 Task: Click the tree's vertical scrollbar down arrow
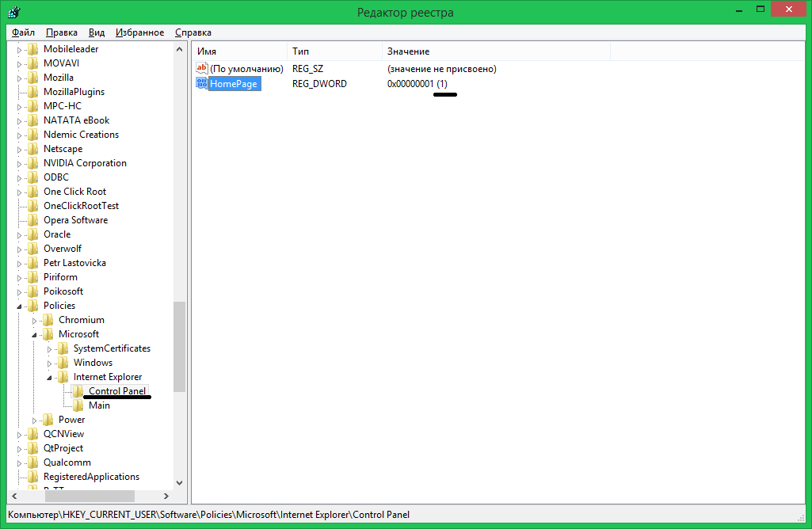coord(180,482)
